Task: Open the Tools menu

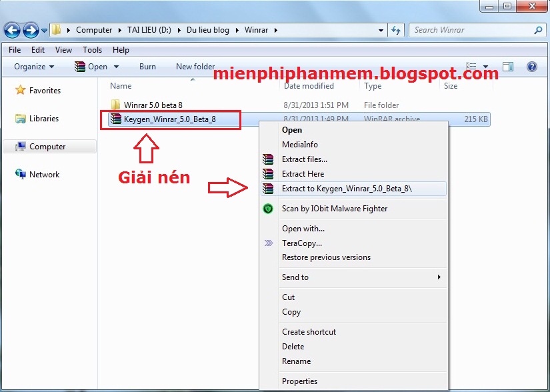Action: 92,49
